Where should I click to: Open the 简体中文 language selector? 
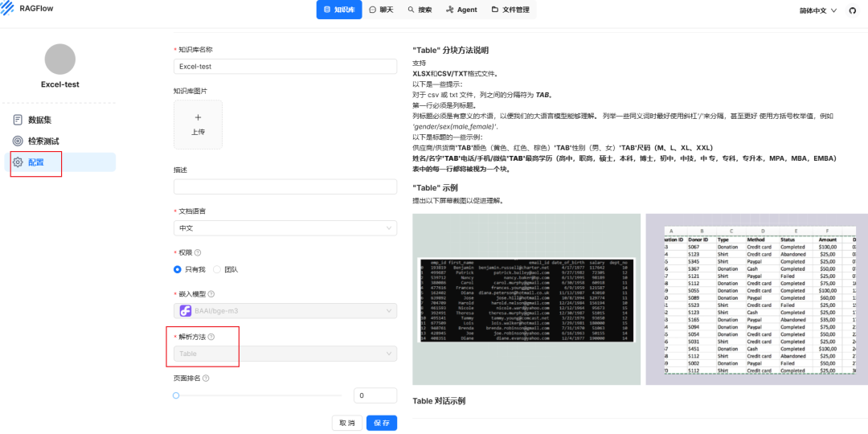click(817, 10)
